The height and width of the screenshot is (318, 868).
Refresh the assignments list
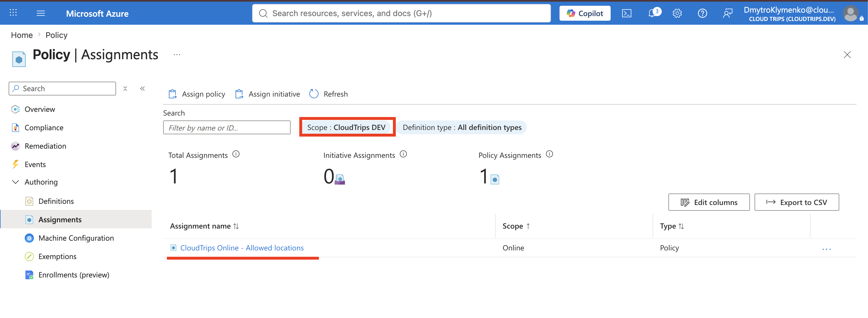pyautogui.click(x=329, y=94)
